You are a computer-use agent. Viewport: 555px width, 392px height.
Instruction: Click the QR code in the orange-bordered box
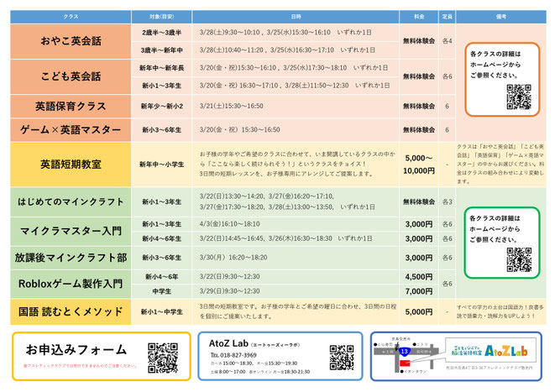pos(518,96)
